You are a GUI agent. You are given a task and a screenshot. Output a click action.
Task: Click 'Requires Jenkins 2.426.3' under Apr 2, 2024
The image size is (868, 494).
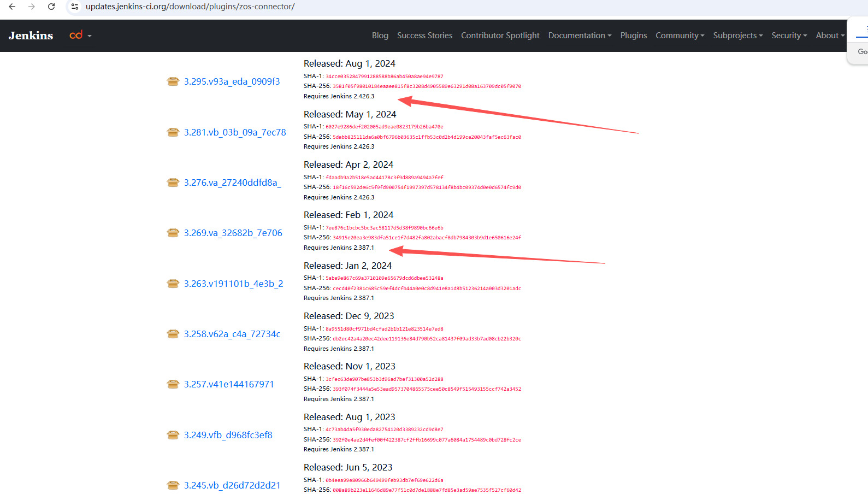[339, 197]
